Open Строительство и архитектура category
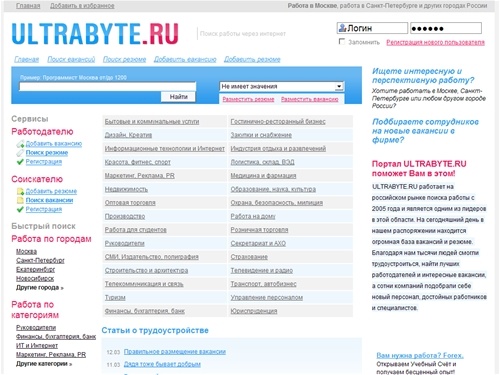Viewport: 500px width, 375px height. [x=146, y=271]
